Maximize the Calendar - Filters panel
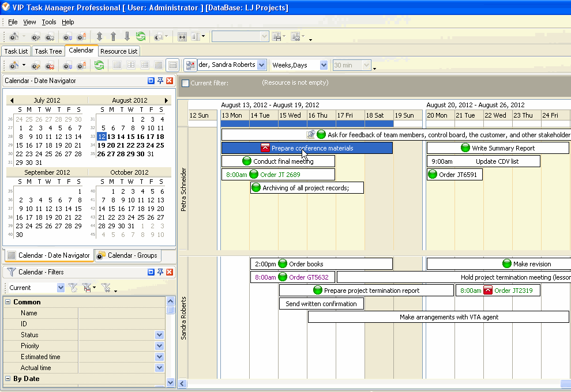571x392 pixels. tap(151, 272)
